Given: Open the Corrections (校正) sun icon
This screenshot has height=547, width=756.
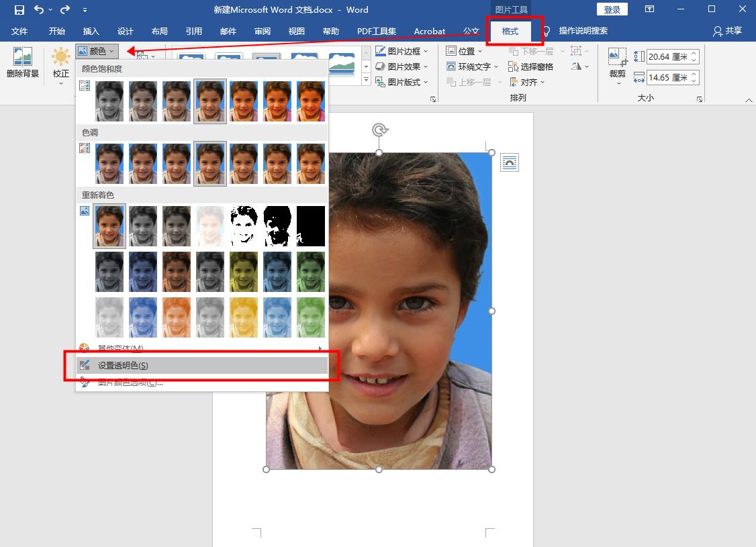Looking at the screenshot, I should click(x=61, y=58).
